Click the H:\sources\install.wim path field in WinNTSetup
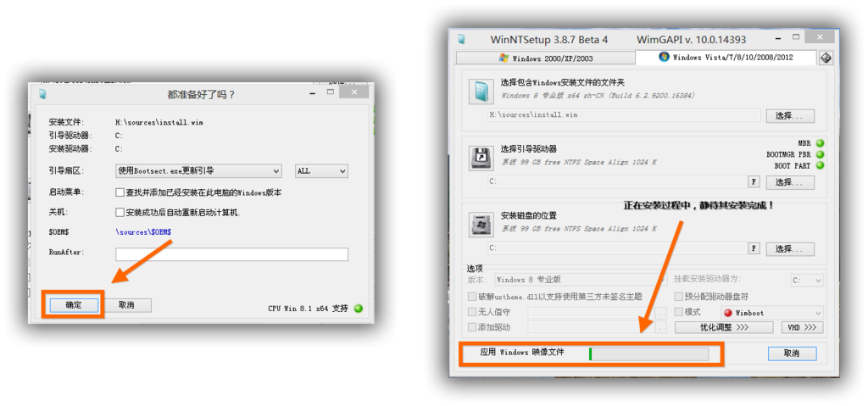 click(624, 115)
